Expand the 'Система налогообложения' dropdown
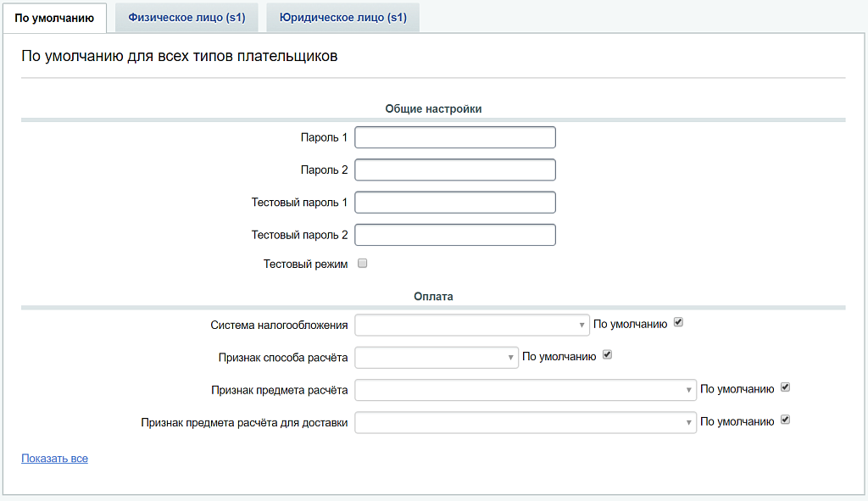The width and height of the screenshot is (868, 501). (x=472, y=326)
